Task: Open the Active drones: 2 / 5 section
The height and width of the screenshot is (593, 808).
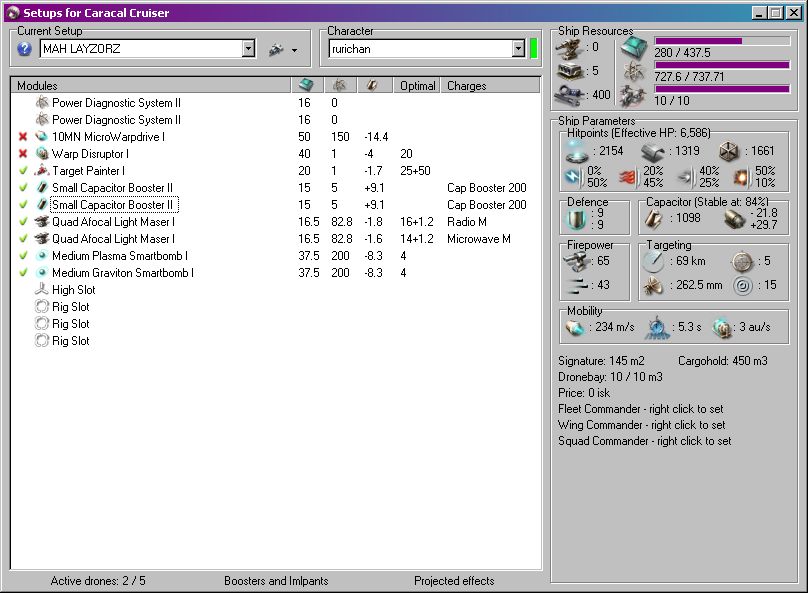Action: point(98,581)
